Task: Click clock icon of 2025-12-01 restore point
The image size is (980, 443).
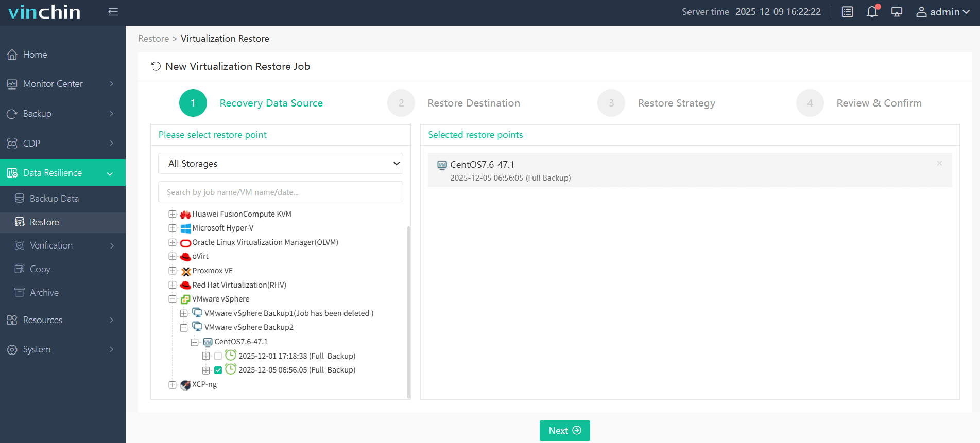Action: pyautogui.click(x=231, y=355)
